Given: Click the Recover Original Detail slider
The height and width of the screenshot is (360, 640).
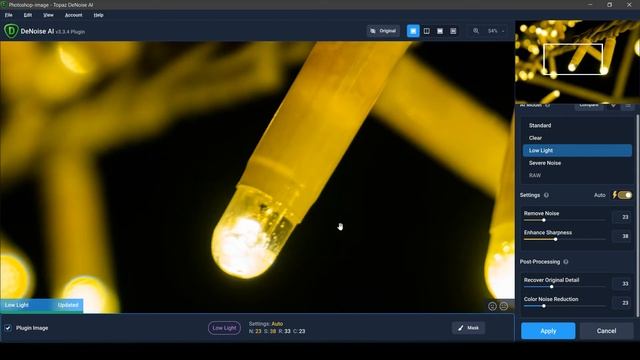Looking at the screenshot, I should (565, 287).
